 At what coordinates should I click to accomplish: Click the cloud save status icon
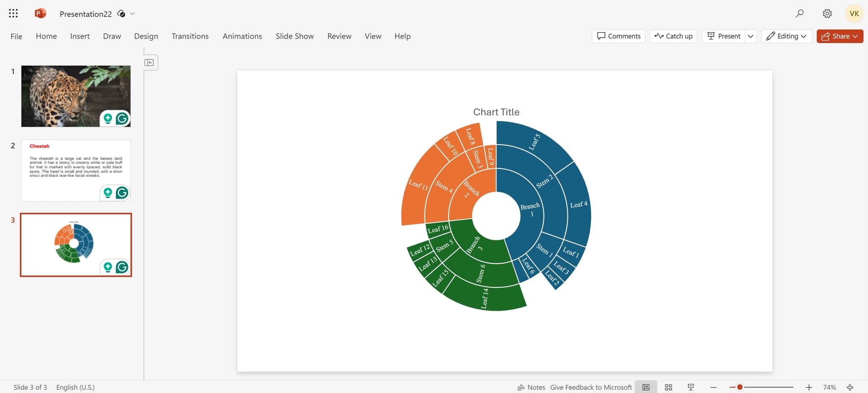click(x=121, y=14)
